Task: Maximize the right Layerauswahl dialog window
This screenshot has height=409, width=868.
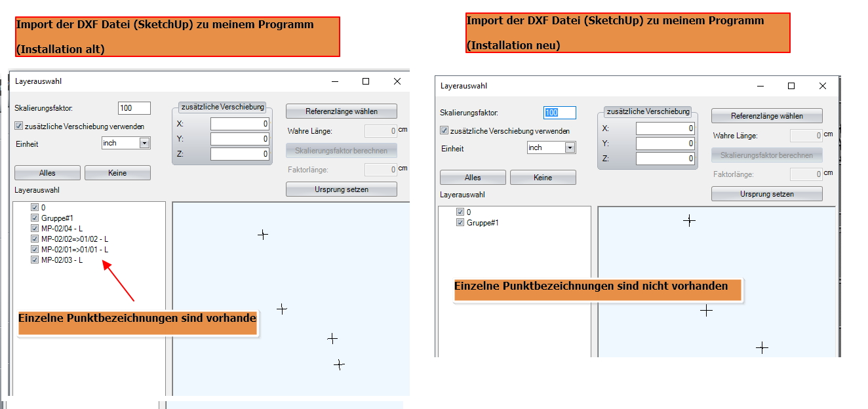Action: 791,86
